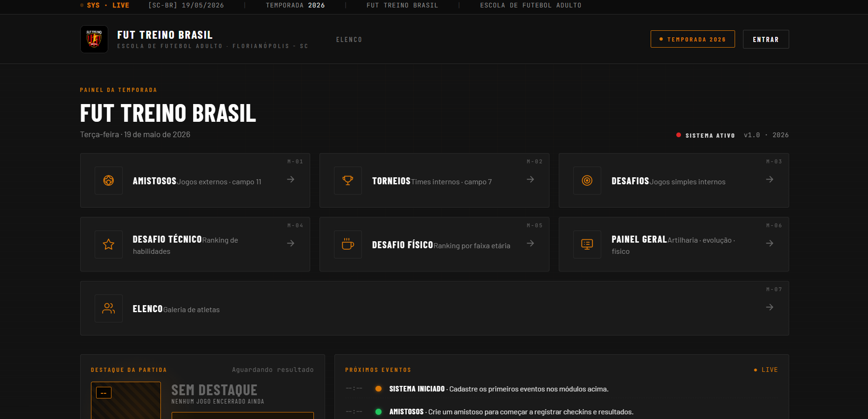This screenshot has height=419, width=868.
Task: Click the v1.0 · 2026 version text
Action: click(766, 135)
